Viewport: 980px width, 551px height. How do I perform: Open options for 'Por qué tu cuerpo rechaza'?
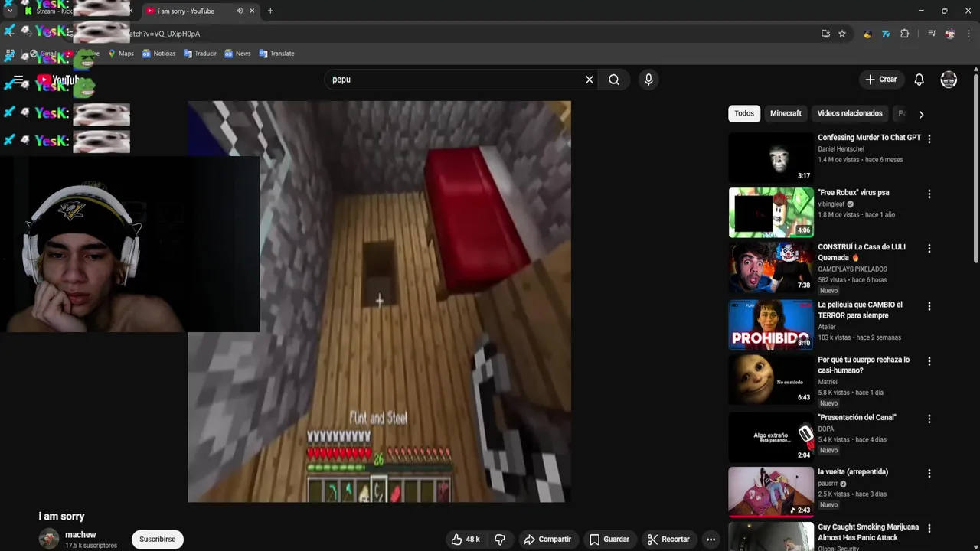tap(929, 361)
